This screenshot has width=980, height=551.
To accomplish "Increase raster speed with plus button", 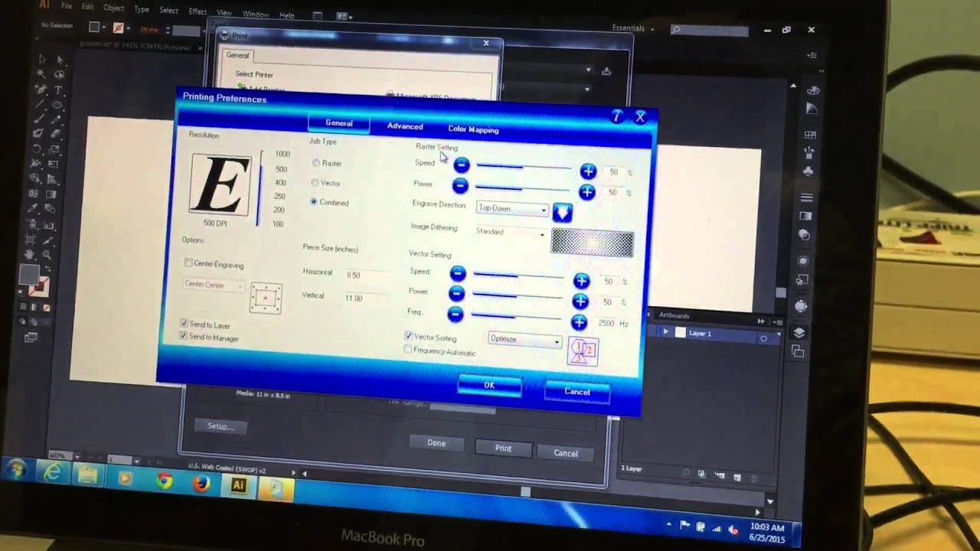I will pos(587,171).
